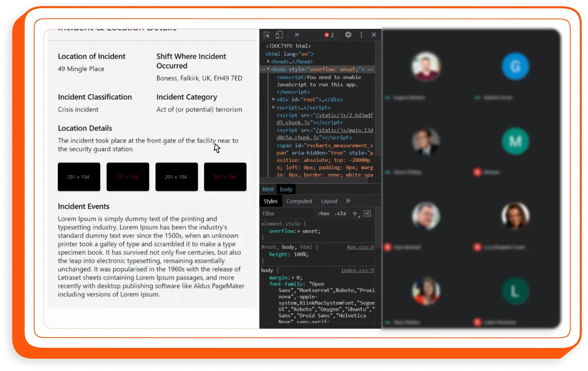The image size is (588, 371).
Task: Toggle the .cls class editor
Action: point(340,213)
